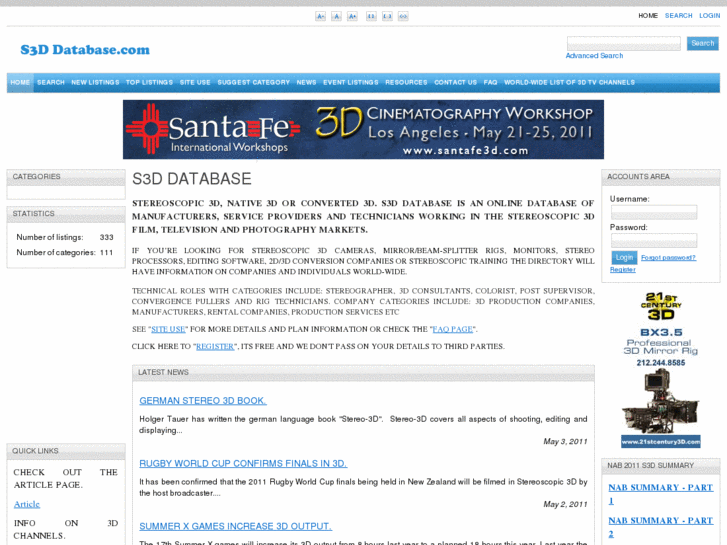The image size is (727, 545).
Task: Open Forgot password? link
Action: point(668,258)
